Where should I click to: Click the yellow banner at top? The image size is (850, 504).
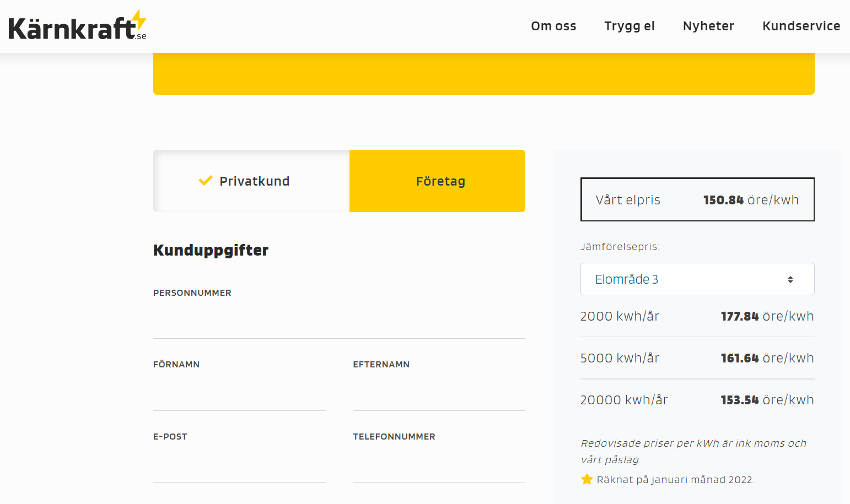pos(483,74)
